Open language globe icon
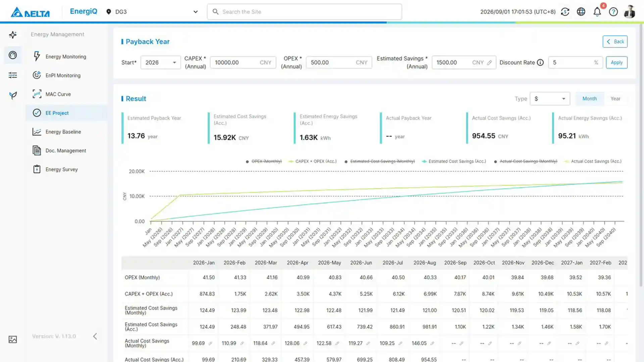Image resolution: width=644 pixels, height=362 pixels. tap(581, 12)
